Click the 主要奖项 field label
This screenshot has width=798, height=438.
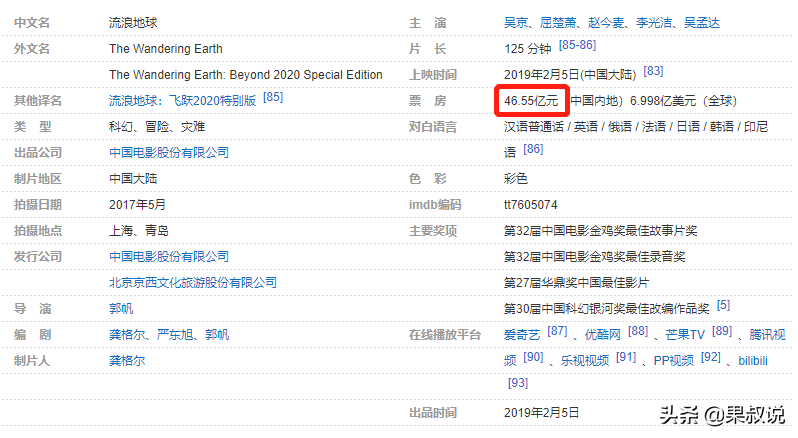[433, 231]
